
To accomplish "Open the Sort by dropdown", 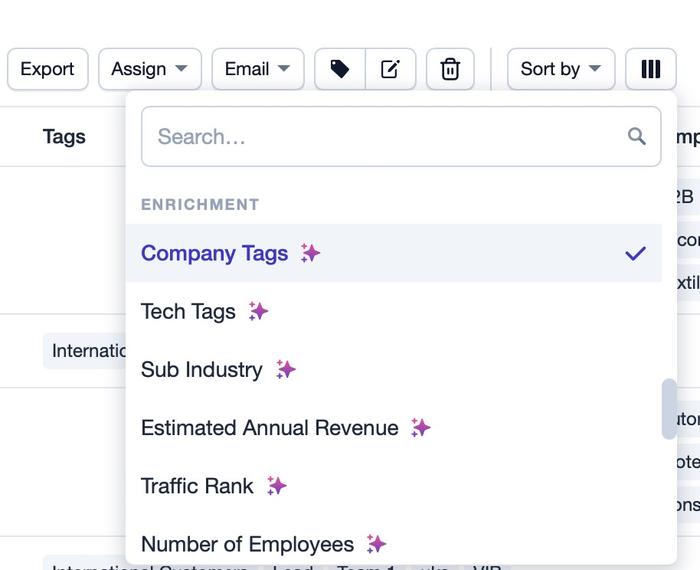I will click(561, 69).
